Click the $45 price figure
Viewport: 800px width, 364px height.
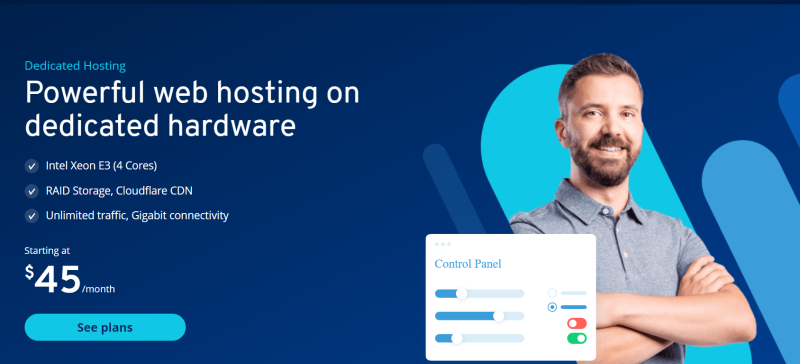(53, 279)
